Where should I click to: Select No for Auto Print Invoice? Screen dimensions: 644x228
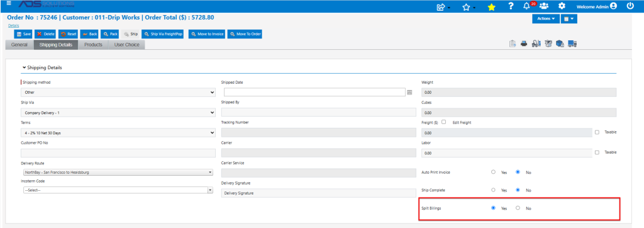point(518,172)
